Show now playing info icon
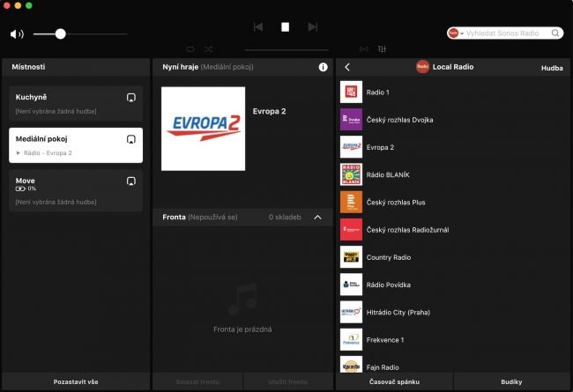Image resolution: width=573 pixels, height=392 pixels. click(x=323, y=67)
